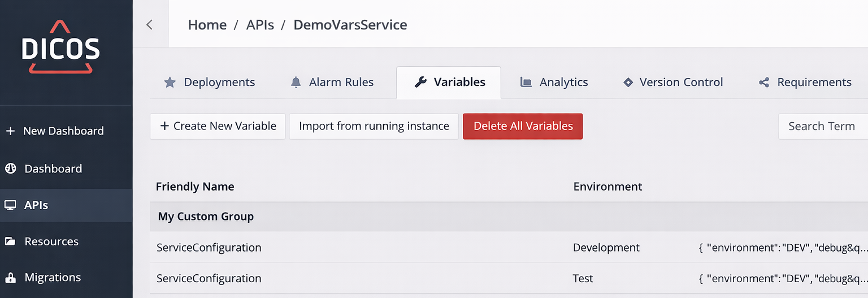Screen dimensions: 868x298
Task: Click the chart icon beside Analytics
Action: (x=526, y=83)
